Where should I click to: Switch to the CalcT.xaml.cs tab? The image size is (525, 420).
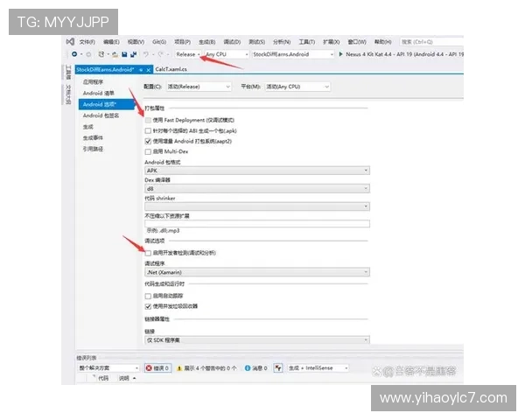(x=171, y=68)
